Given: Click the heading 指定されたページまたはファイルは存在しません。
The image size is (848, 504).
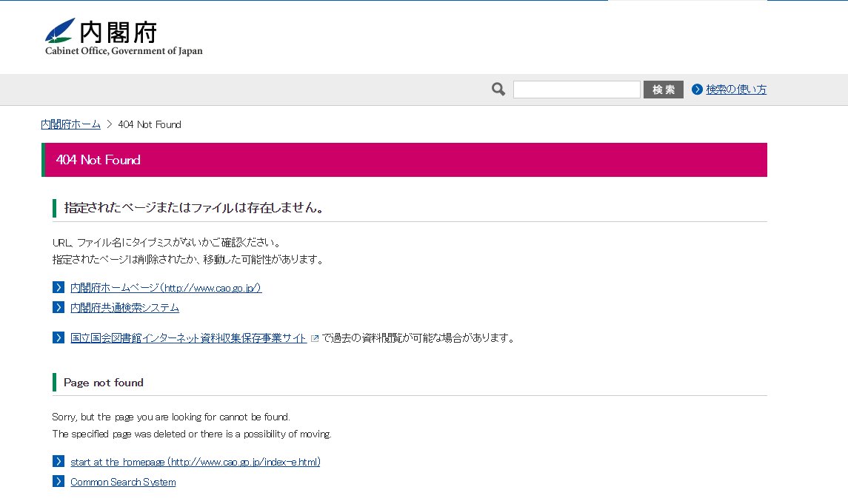Looking at the screenshot, I should pyautogui.click(x=193, y=208).
